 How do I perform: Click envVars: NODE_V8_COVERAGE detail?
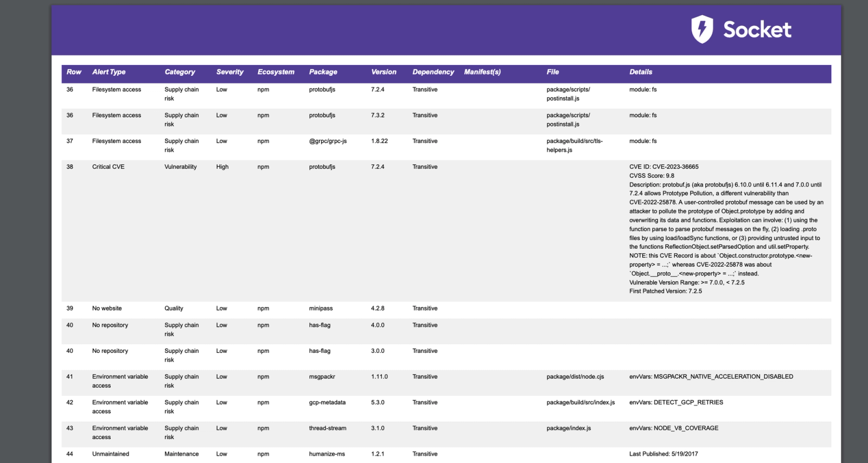tap(674, 428)
